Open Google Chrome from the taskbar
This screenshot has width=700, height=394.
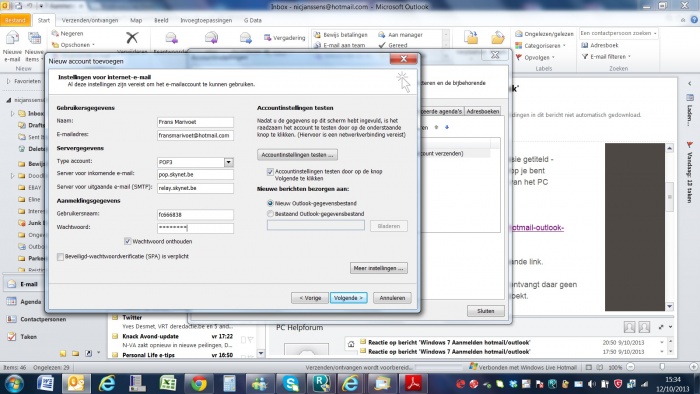(199, 383)
